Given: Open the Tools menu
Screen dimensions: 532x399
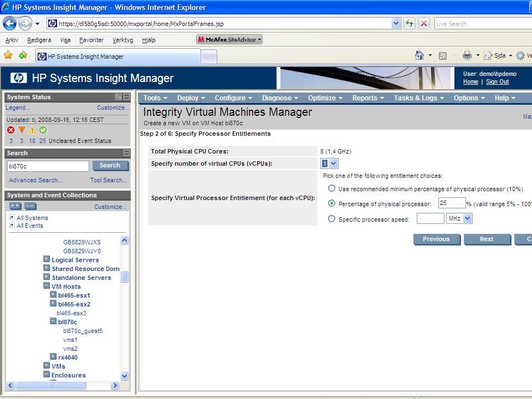Looking at the screenshot, I should tap(155, 98).
